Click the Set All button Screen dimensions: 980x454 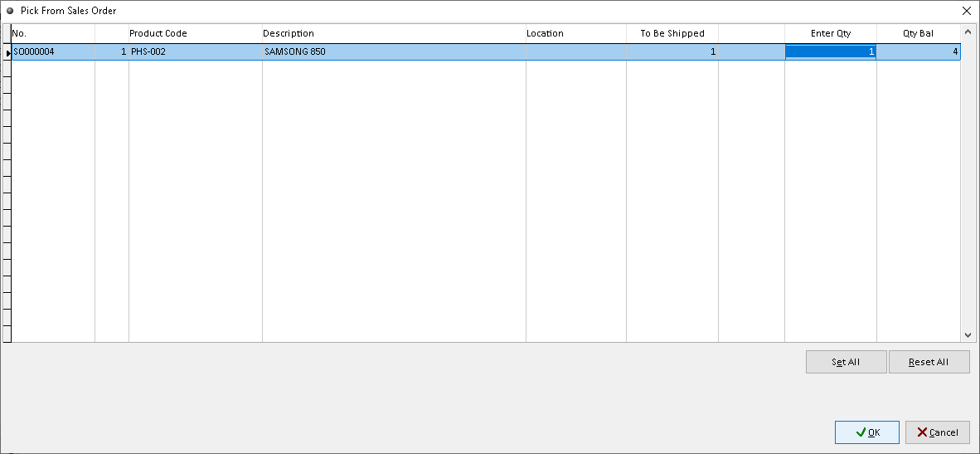(x=847, y=362)
